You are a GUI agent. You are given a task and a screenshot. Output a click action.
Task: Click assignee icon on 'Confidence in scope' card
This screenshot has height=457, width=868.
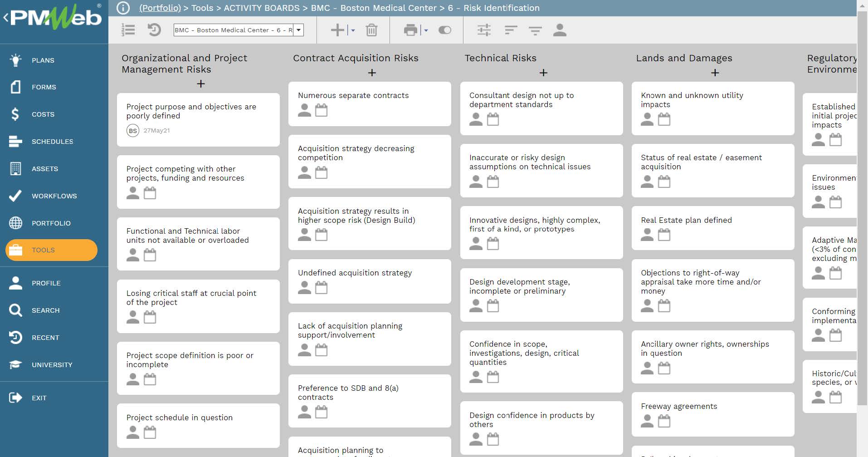(476, 377)
